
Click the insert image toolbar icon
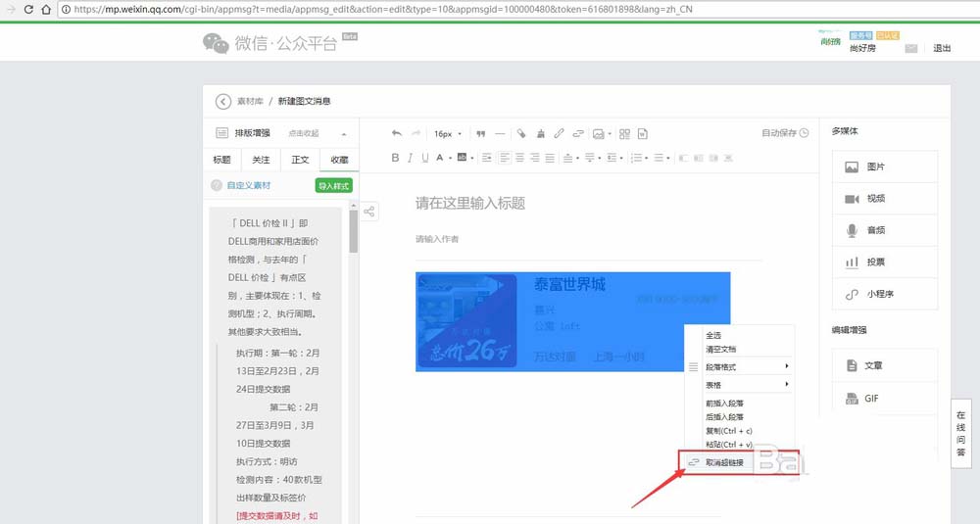coord(599,133)
